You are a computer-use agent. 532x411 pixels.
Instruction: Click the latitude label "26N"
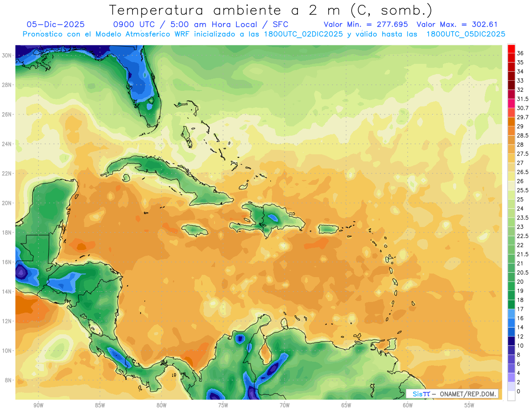(x=8, y=114)
